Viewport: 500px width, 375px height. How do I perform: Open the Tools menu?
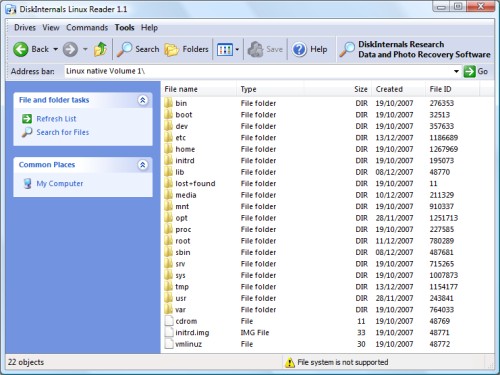point(125,28)
